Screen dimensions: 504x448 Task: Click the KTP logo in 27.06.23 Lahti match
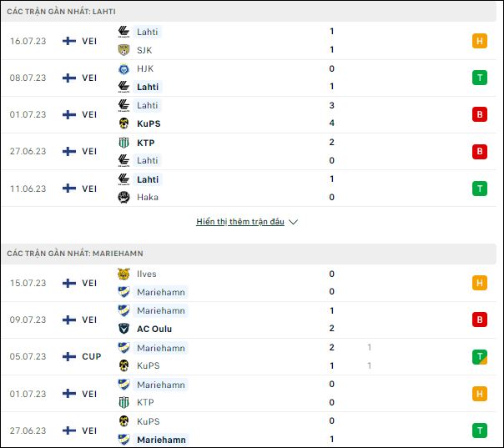click(123, 143)
